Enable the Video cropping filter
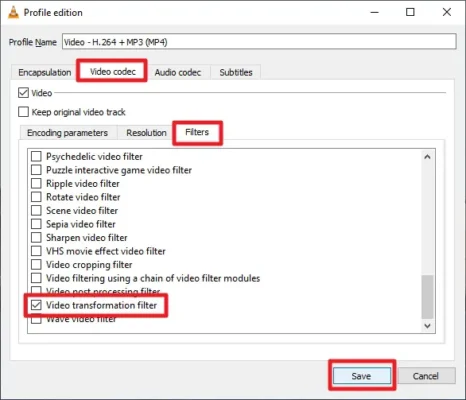 coord(36,265)
